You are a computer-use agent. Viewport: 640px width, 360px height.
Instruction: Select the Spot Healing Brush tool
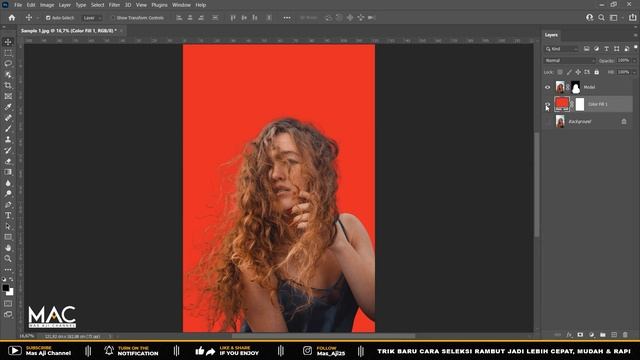(x=8, y=118)
